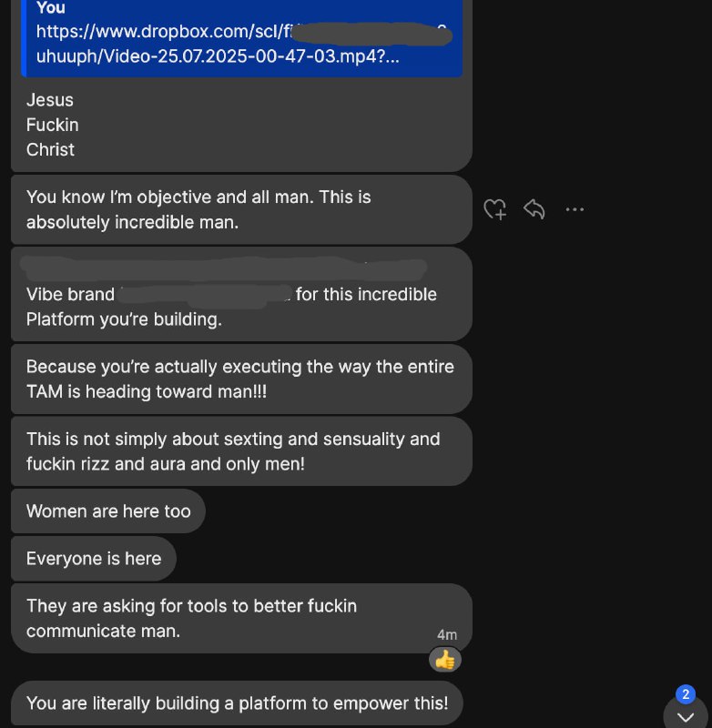712x728 pixels.
Task: Reply to the 'absolutely incredible man' message
Action: pos(534,209)
